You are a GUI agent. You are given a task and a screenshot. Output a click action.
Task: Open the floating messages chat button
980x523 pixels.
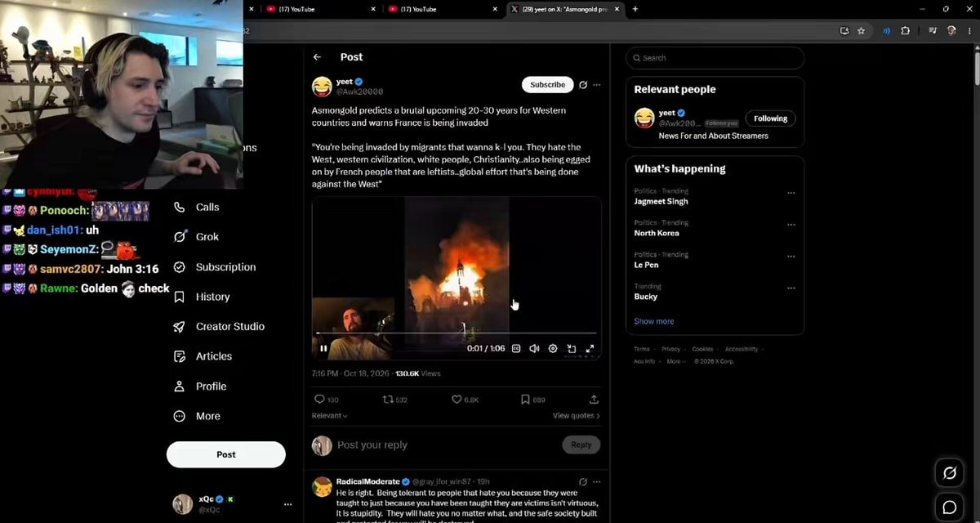(949, 507)
